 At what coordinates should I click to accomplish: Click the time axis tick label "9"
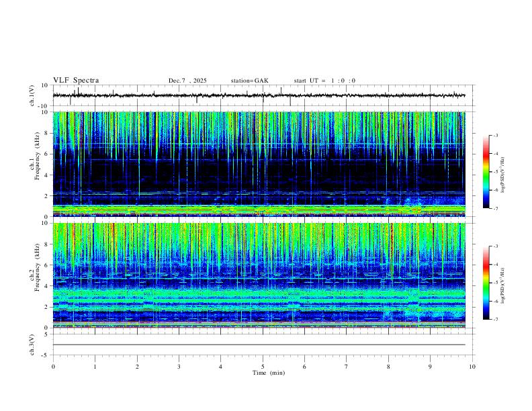point(430,367)
